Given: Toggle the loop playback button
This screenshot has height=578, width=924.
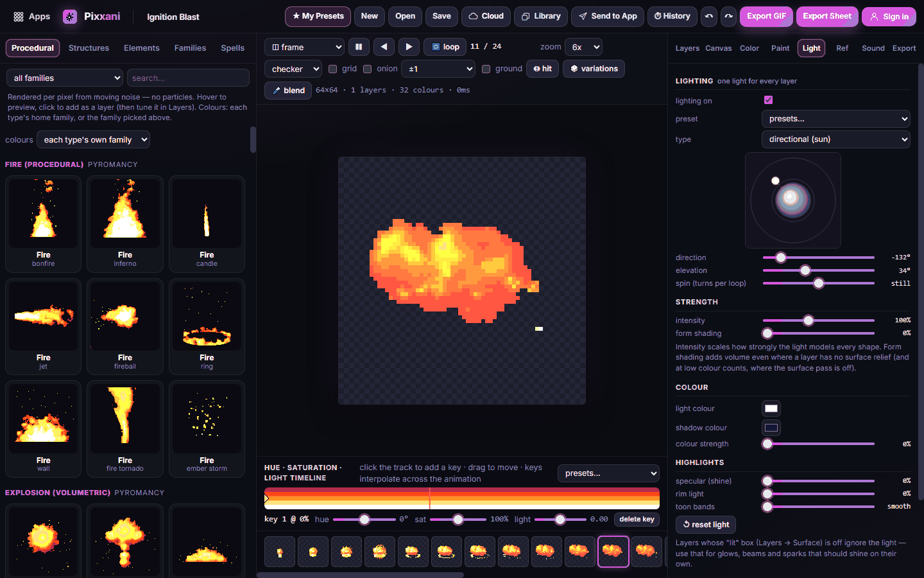Looking at the screenshot, I should (445, 47).
